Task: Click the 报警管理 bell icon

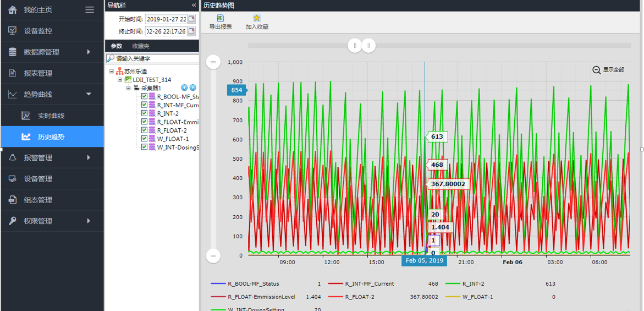Action: [x=13, y=158]
